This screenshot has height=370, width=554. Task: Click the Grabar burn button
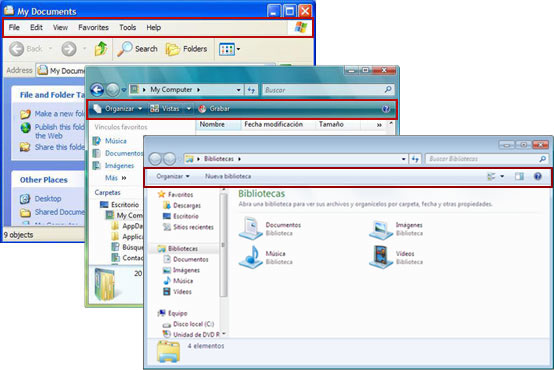pos(214,109)
